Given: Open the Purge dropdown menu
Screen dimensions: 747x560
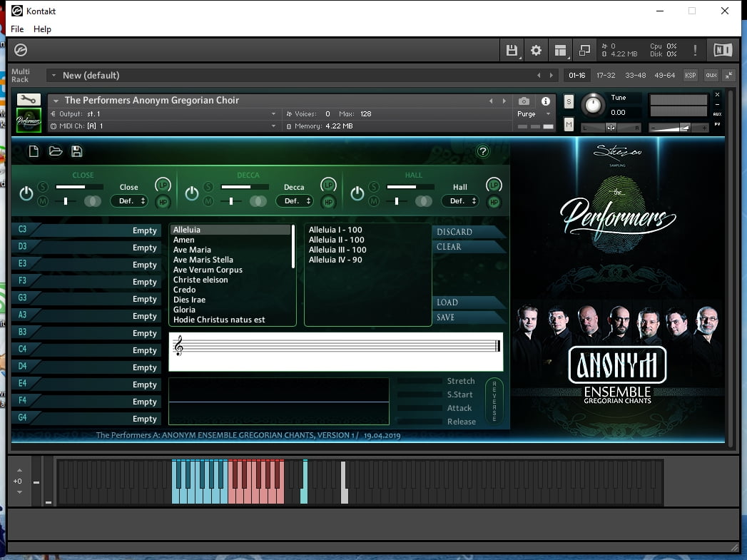Looking at the screenshot, I should click(534, 114).
